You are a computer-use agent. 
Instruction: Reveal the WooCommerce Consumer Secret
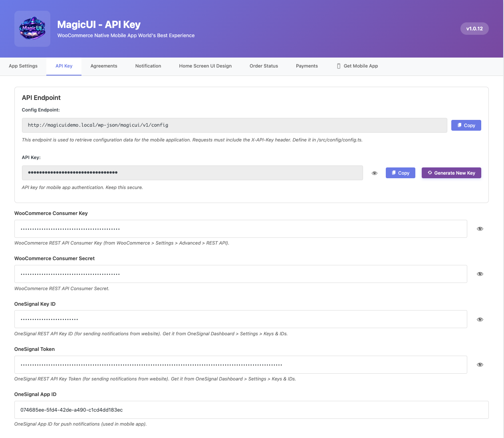[480, 274]
